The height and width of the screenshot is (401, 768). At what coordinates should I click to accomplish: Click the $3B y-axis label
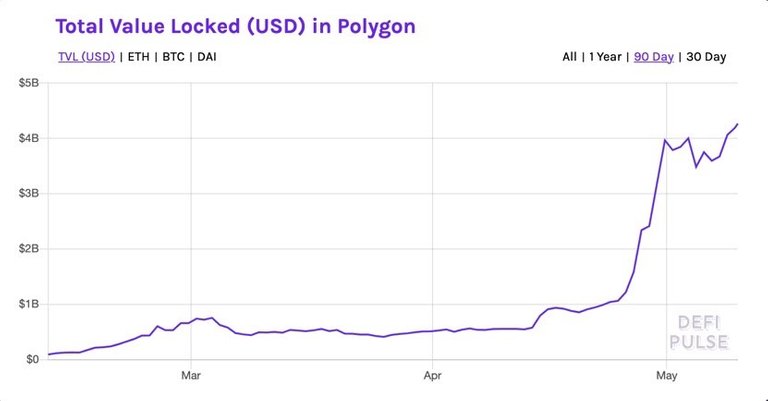pyautogui.click(x=27, y=193)
